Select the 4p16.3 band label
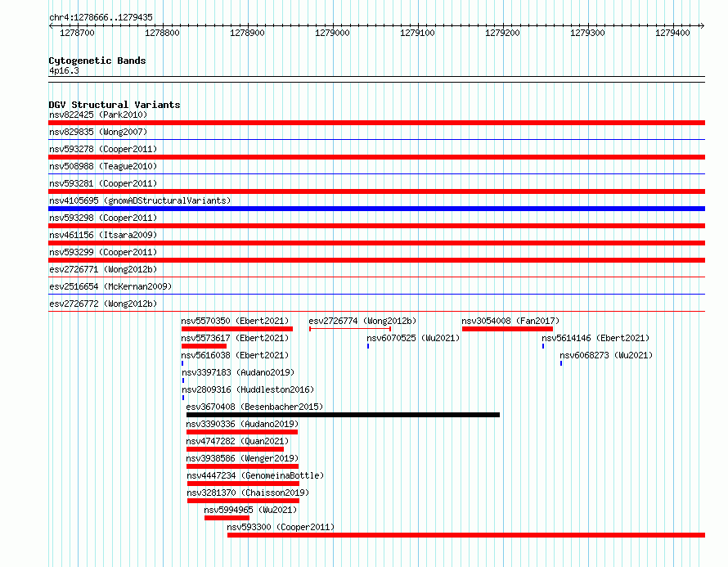 pyautogui.click(x=64, y=70)
